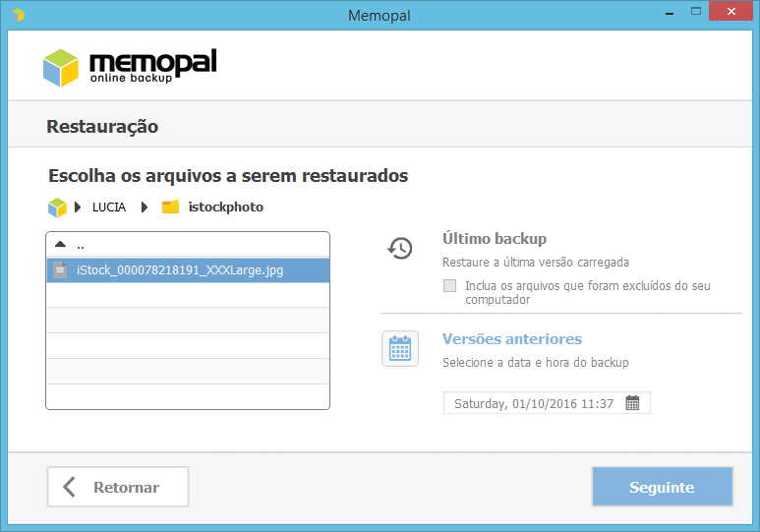
Task: Expand the arrow before LUCIA
Action: 78,207
